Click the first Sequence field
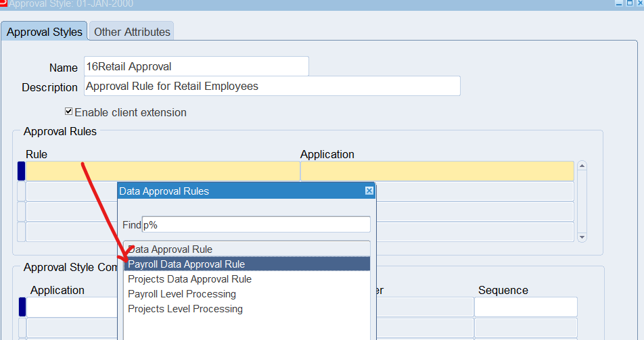Viewport: 644px width, 340px height. [x=526, y=307]
